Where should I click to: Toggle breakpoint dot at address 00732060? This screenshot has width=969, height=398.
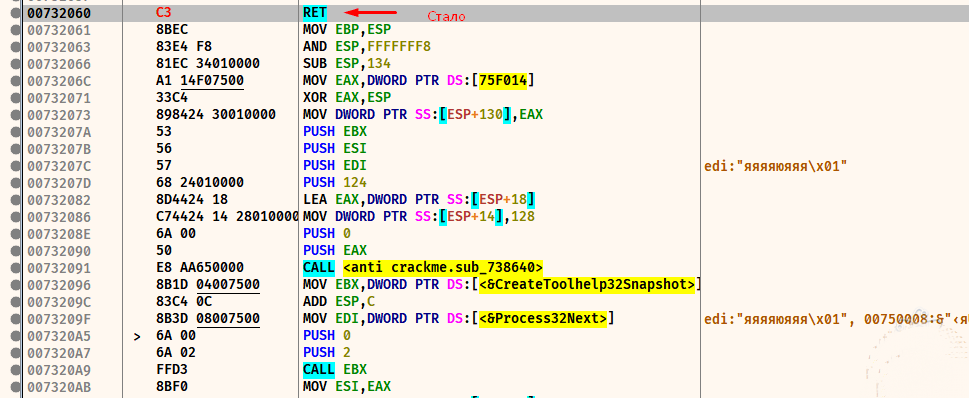pyautogui.click(x=15, y=13)
